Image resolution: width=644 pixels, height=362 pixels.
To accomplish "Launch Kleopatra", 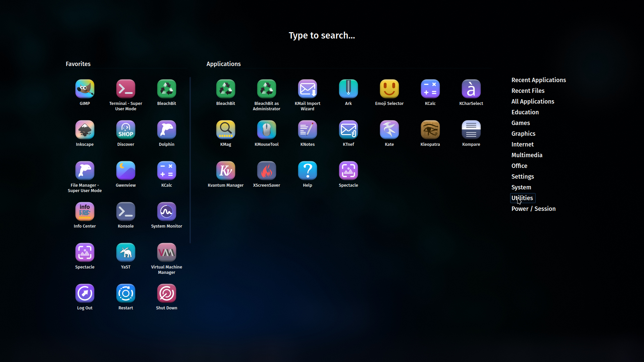I will tap(430, 130).
